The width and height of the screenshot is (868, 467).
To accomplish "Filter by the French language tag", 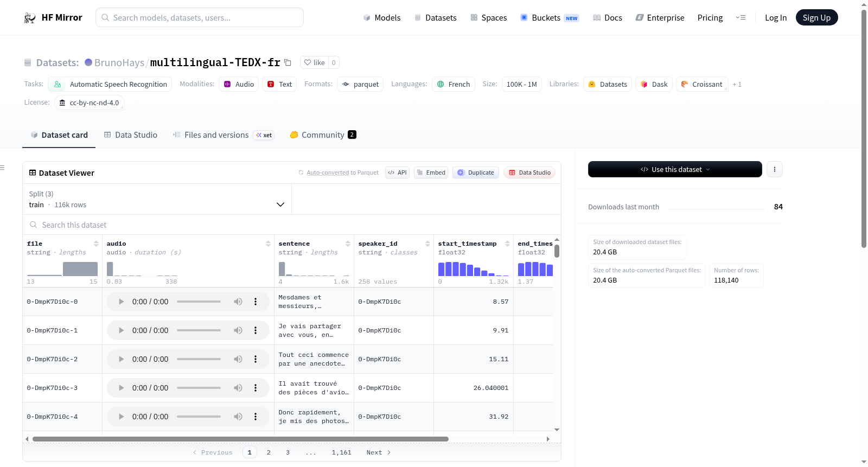I will pos(454,84).
